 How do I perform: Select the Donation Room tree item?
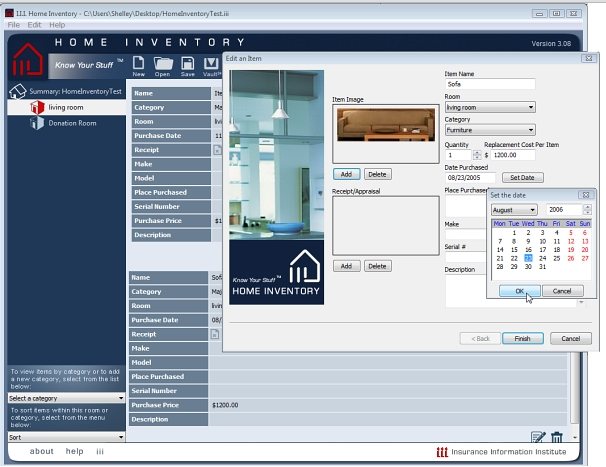[72, 123]
